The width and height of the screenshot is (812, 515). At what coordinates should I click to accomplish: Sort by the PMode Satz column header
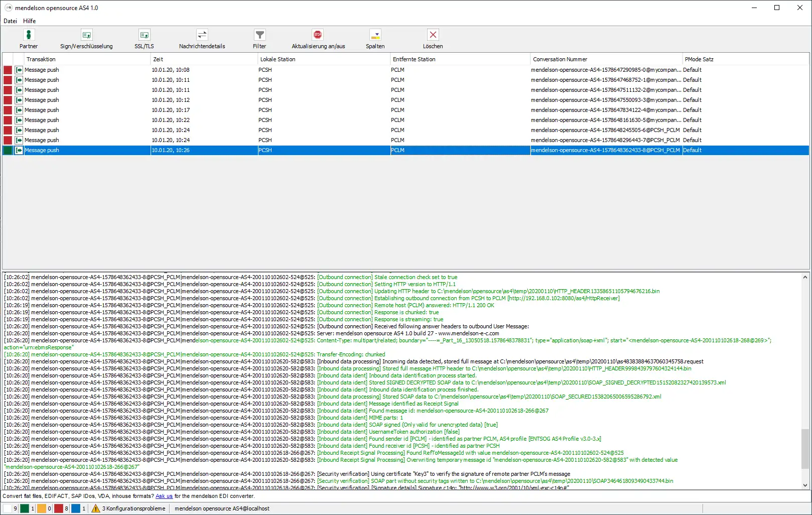tap(746, 59)
